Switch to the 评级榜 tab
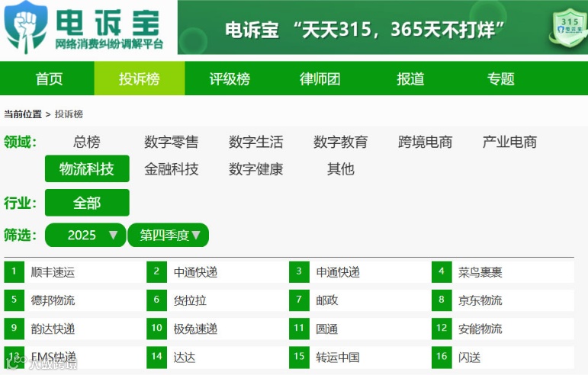Screen dimensions: 588x375 230,79
